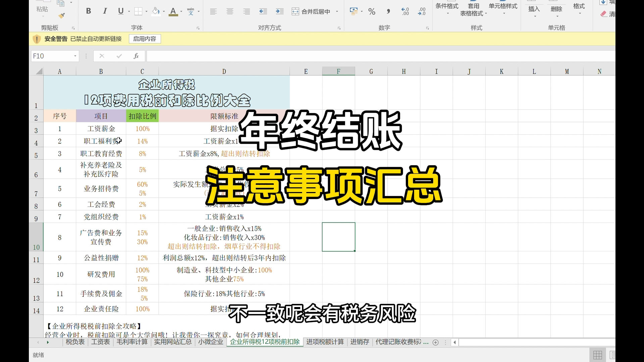Click 启用内容 enable content button
Viewport: 644px width, 362px height.
(145, 39)
